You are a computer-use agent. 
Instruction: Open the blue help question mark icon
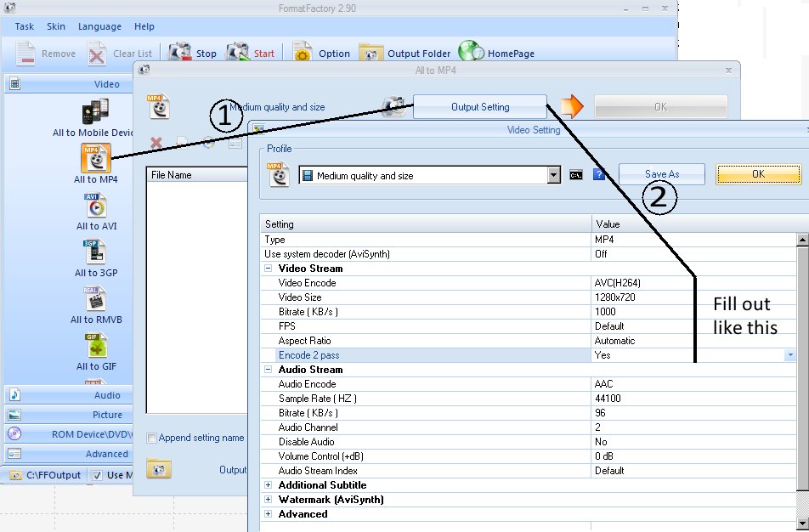pyautogui.click(x=598, y=174)
